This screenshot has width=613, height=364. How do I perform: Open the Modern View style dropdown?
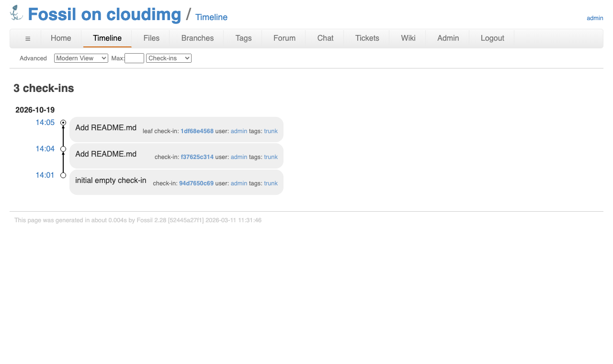tap(81, 58)
